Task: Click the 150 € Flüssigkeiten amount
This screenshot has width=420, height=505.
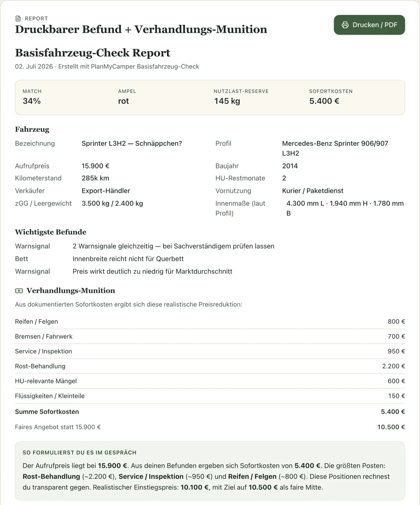Action: [397, 396]
